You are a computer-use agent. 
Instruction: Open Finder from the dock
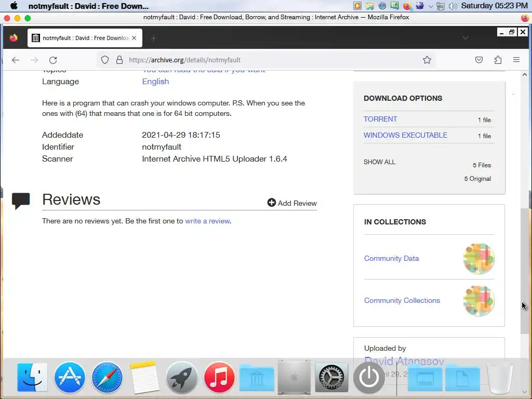[33, 377]
